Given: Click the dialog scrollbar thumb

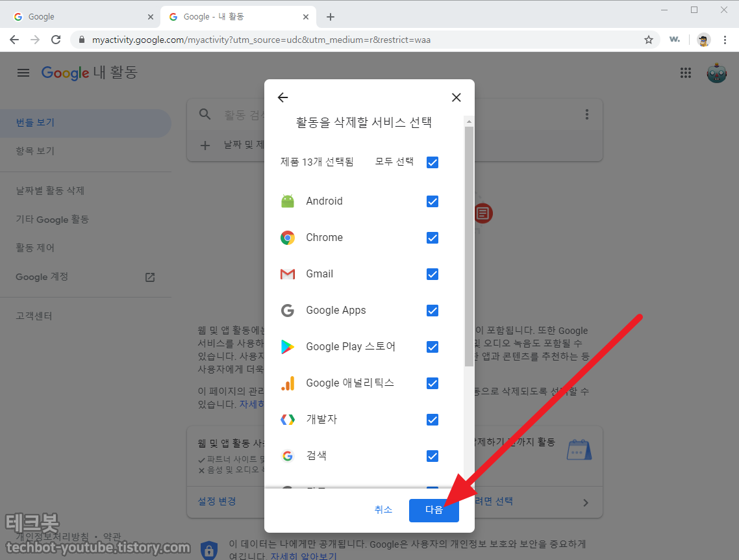Looking at the screenshot, I should click(x=468, y=246).
